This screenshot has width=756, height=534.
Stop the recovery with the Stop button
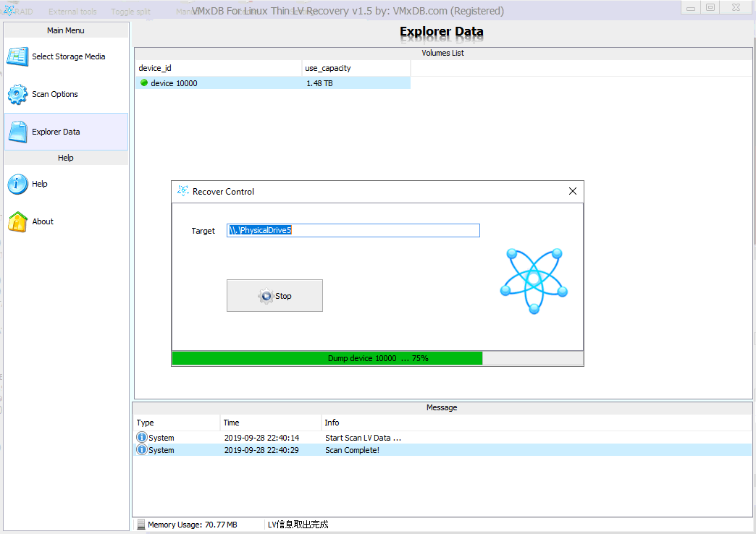[275, 296]
